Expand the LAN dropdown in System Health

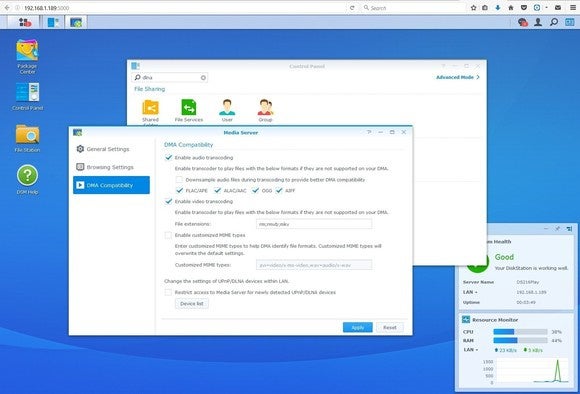click(x=470, y=292)
